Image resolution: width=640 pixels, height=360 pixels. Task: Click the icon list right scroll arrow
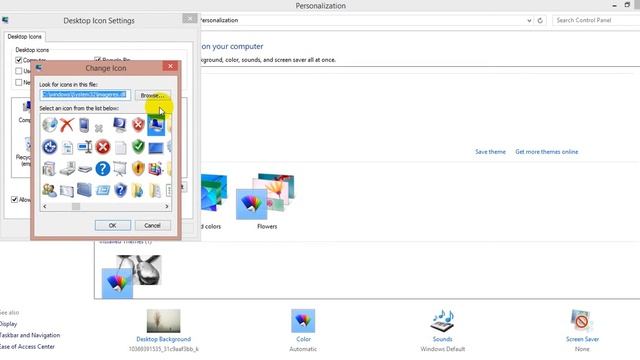coord(167,207)
